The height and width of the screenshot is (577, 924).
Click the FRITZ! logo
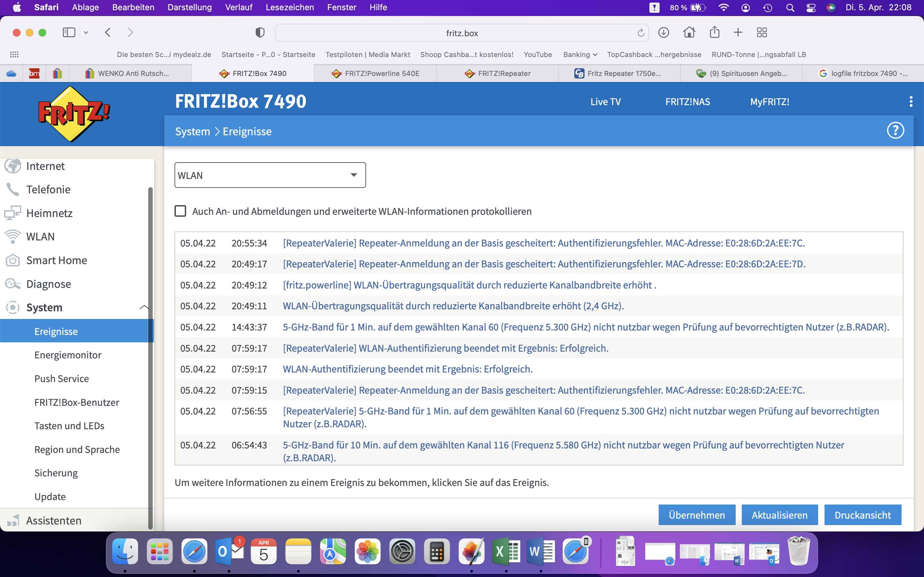point(74,114)
